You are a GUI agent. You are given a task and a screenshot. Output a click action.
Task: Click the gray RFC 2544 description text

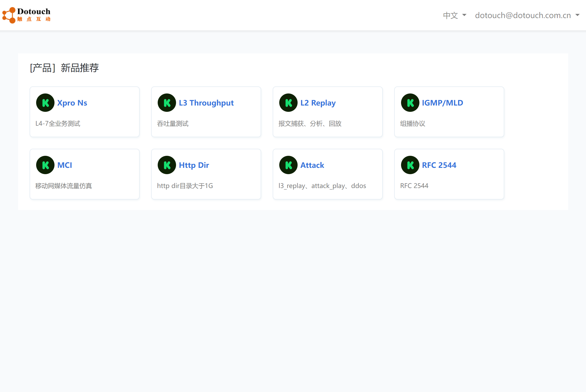click(x=414, y=186)
